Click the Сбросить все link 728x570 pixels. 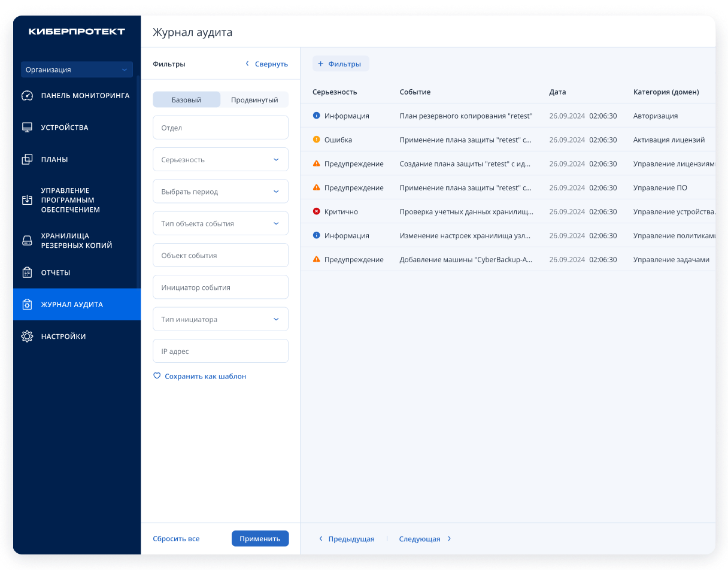click(176, 539)
